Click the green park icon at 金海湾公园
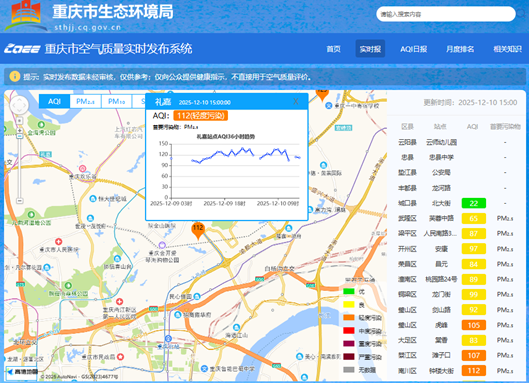Image resolution: width=529 pixels, height=383 pixels. click(41, 125)
